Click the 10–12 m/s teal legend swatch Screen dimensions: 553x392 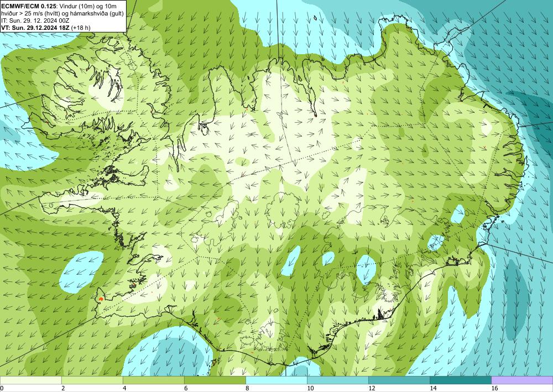point(338,380)
